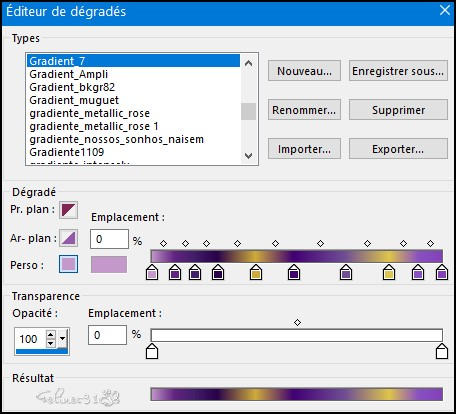Click the left opacity stop marker
The width and height of the screenshot is (456, 414).
152,351
